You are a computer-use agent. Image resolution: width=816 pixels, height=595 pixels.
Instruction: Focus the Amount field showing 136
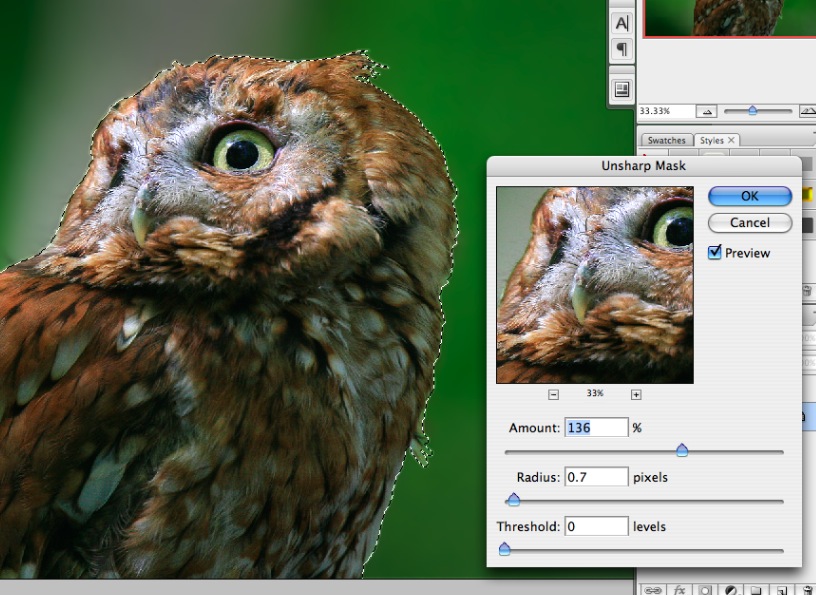pyautogui.click(x=596, y=427)
